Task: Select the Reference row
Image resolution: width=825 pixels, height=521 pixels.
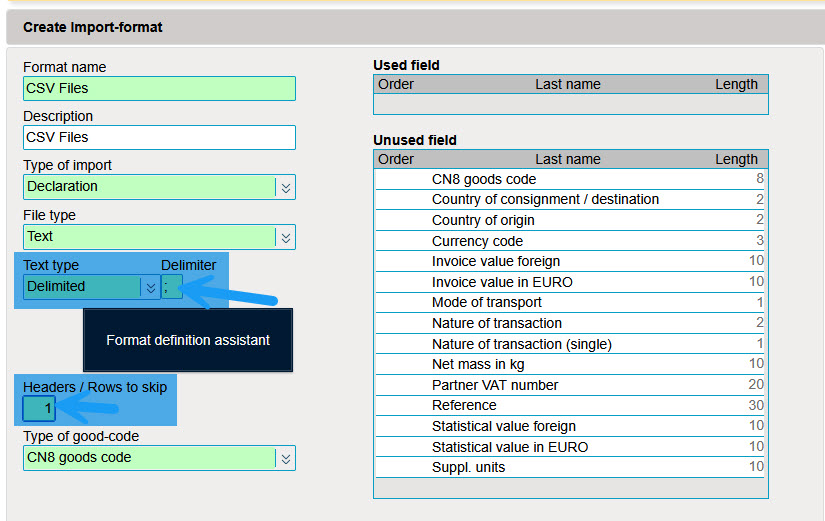Action: [570, 406]
